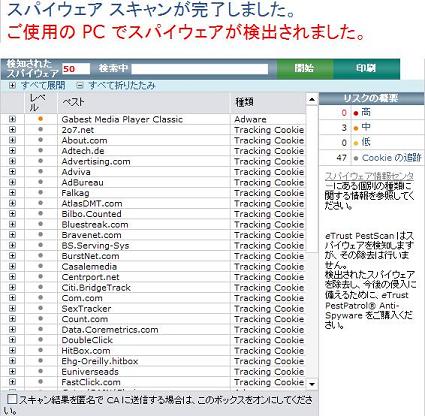Screen dimensions: 425x416
Task: Click the orange medium-risk 中 indicator dot
Action: click(356, 128)
